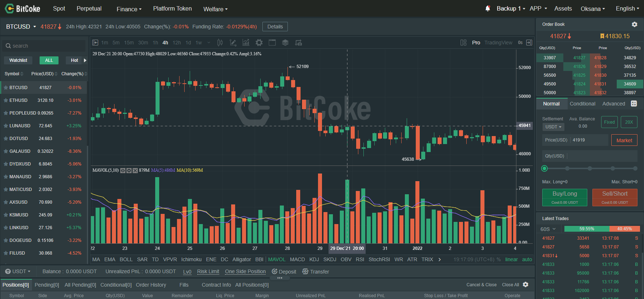Open the Oksana account dropdown

click(593, 9)
